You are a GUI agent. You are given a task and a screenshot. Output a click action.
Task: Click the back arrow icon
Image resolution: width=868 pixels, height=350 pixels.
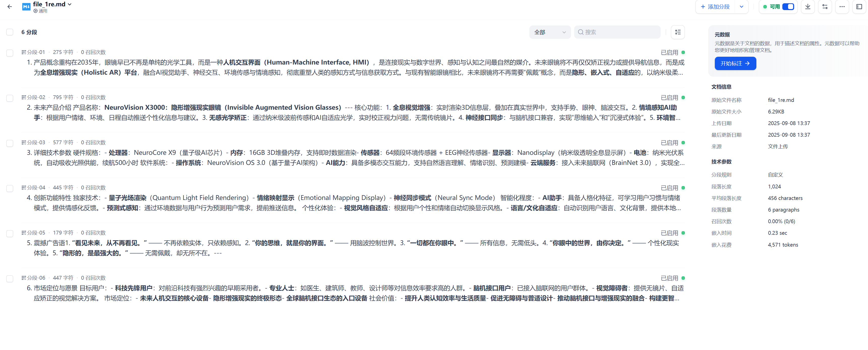coord(10,7)
